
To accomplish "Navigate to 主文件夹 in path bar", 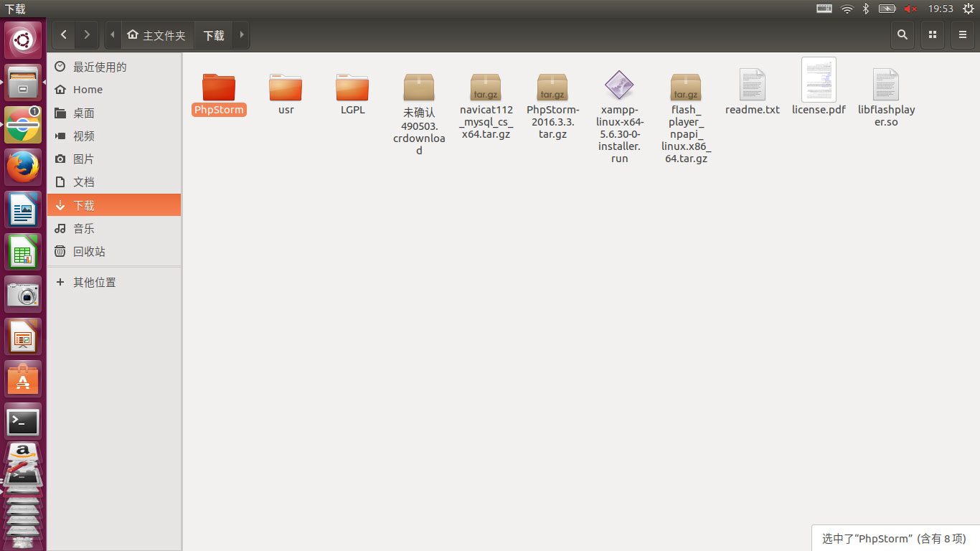I will (156, 35).
